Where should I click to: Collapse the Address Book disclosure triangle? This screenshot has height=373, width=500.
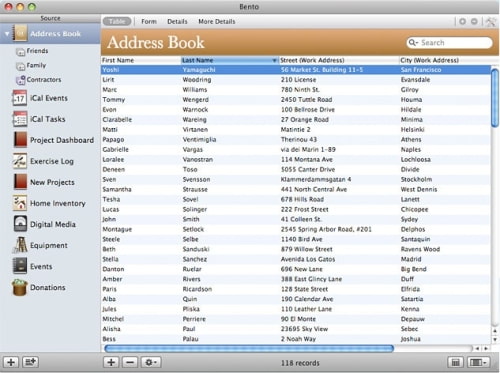[x=7, y=34]
